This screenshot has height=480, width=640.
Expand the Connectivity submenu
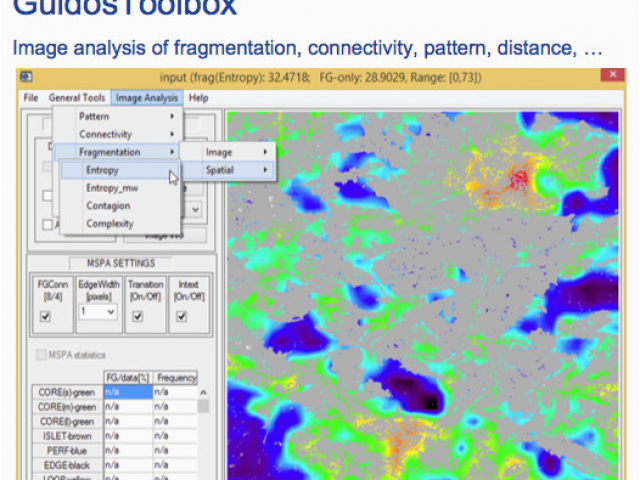[118, 134]
